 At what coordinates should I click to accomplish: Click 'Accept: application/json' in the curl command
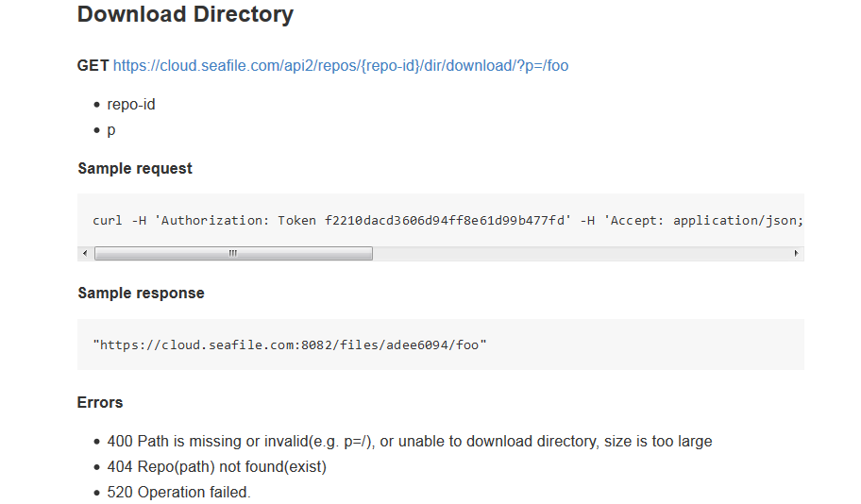(x=706, y=221)
